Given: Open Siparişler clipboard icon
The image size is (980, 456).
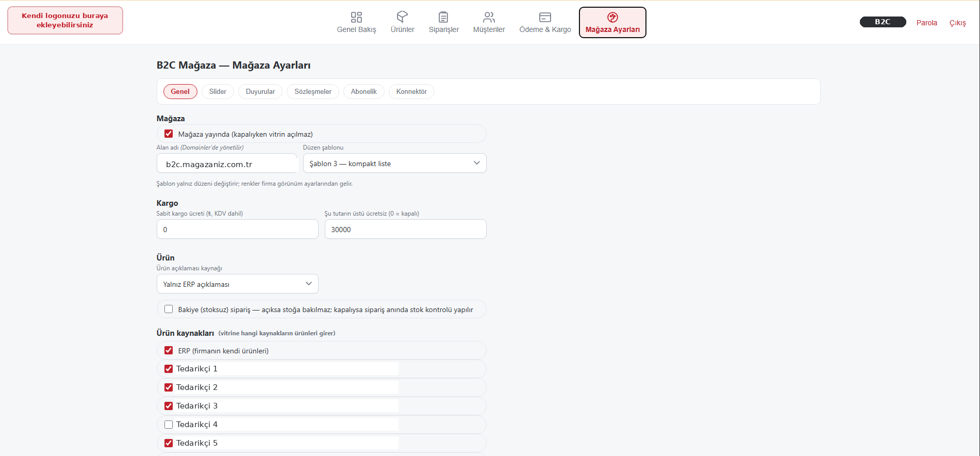Looking at the screenshot, I should [x=443, y=17].
